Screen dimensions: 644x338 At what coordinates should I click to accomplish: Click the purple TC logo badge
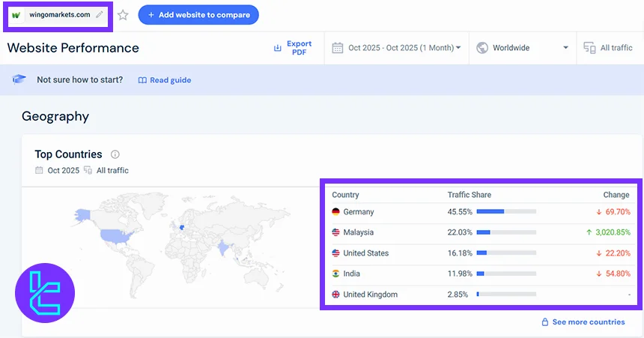(x=45, y=292)
